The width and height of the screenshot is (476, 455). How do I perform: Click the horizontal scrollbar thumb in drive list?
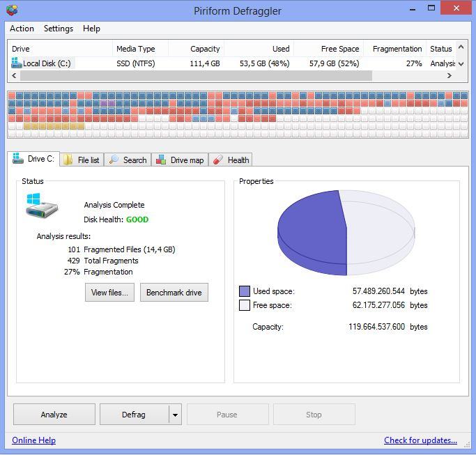(196, 75)
